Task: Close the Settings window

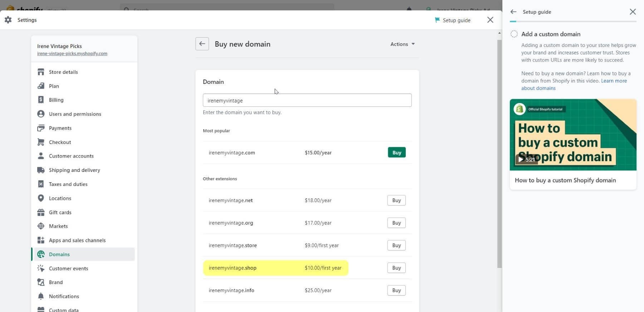Action: tap(490, 20)
